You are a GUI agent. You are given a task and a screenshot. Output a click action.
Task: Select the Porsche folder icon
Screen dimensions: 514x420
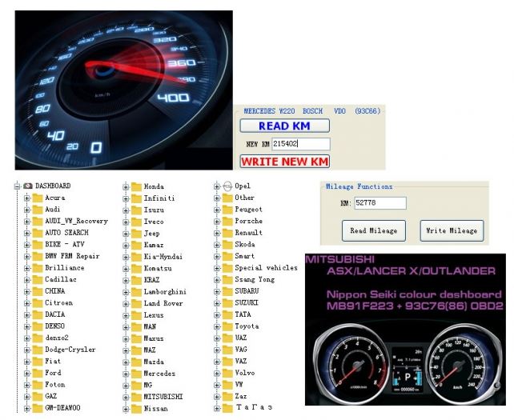pos(227,221)
